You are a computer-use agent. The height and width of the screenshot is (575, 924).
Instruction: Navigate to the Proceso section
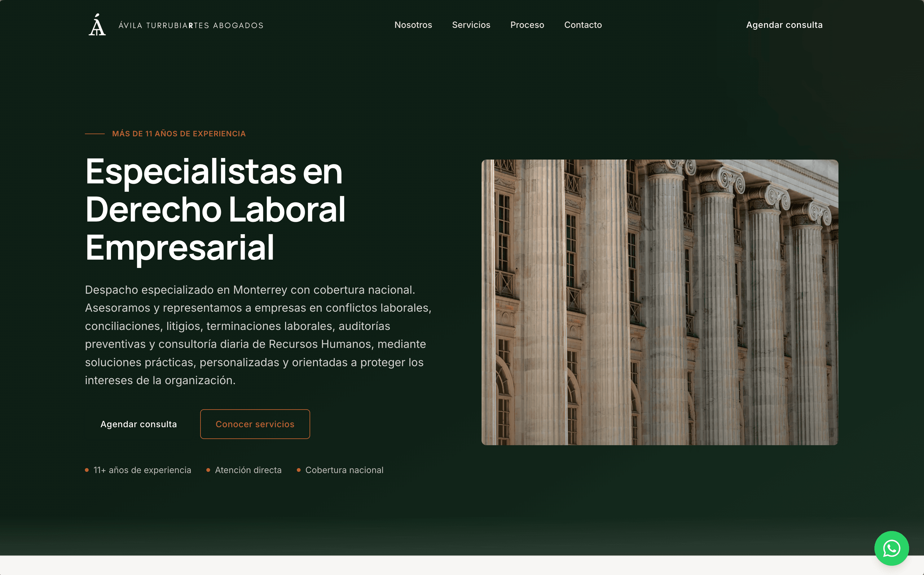click(527, 25)
